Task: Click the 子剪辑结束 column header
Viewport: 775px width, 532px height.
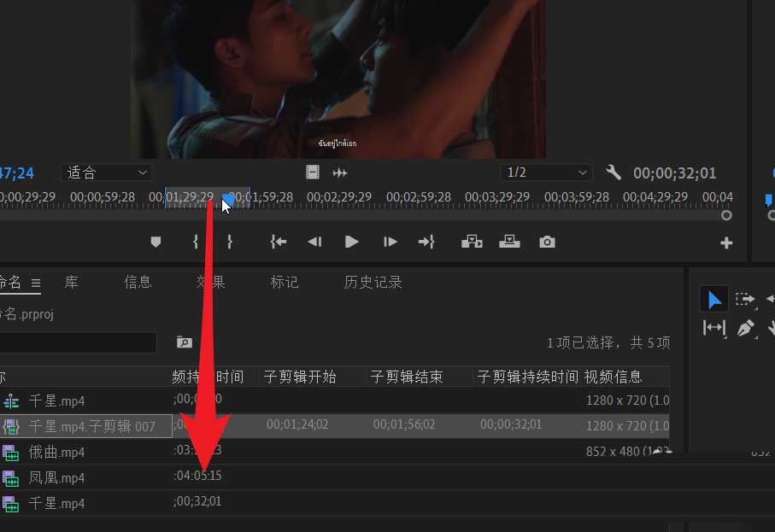Action: click(406, 377)
